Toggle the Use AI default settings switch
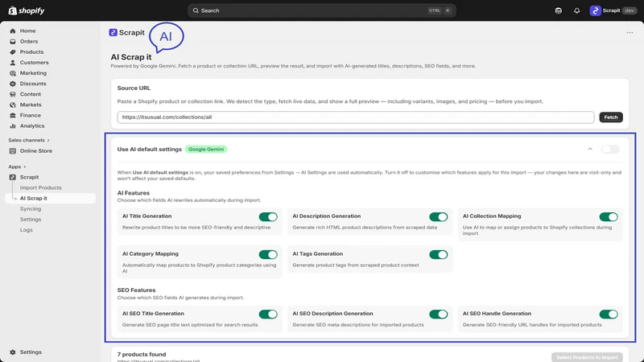The image size is (644, 362). (x=610, y=150)
